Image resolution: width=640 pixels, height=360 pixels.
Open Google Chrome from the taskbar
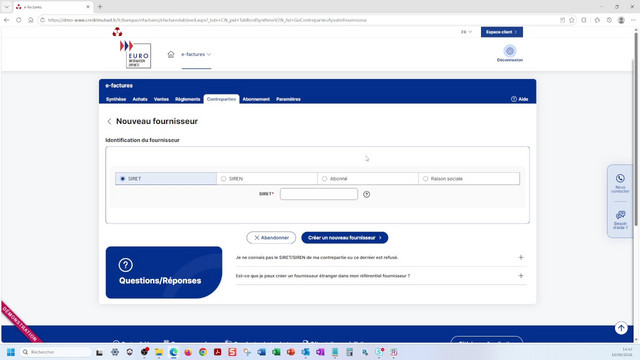[203, 352]
